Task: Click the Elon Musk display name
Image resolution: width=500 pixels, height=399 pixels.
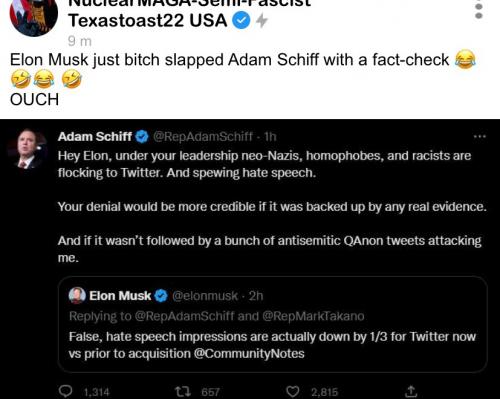Action: [120, 296]
